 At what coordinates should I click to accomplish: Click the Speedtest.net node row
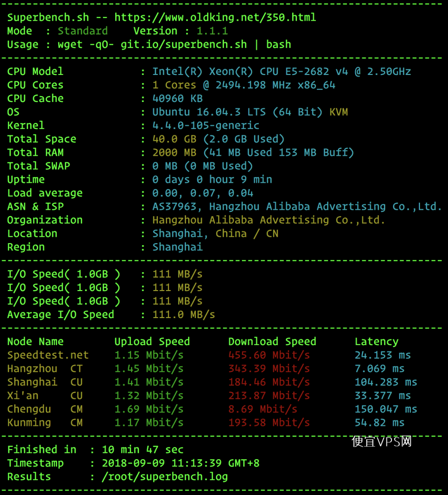(209, 355)
